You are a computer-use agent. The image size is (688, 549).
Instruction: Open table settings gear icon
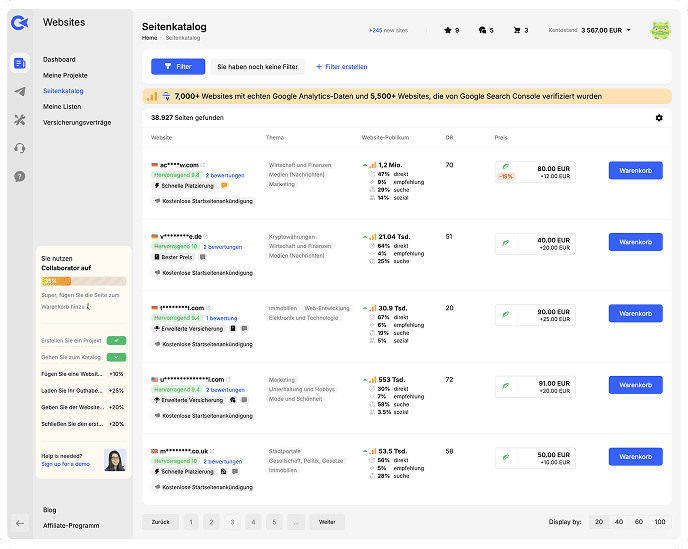[659, 118]
